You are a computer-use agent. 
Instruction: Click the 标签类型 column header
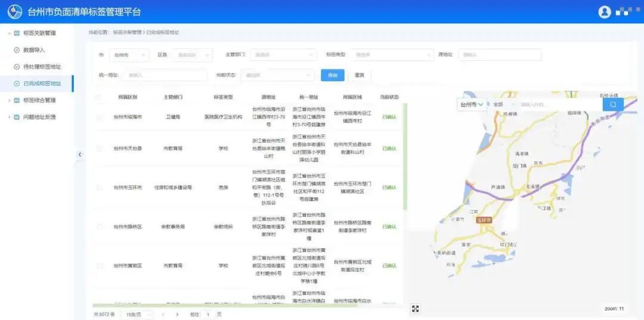(x=223, y=97)
